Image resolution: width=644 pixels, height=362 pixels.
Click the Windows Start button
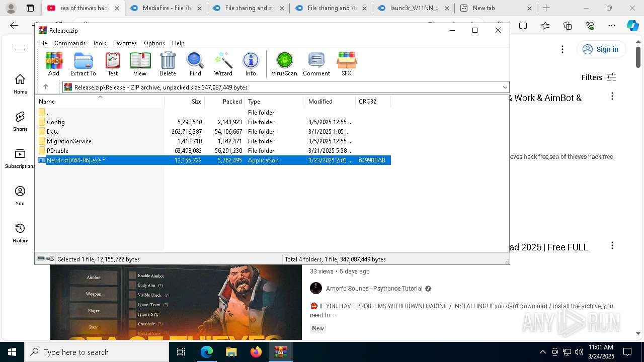tap(12, 352)
